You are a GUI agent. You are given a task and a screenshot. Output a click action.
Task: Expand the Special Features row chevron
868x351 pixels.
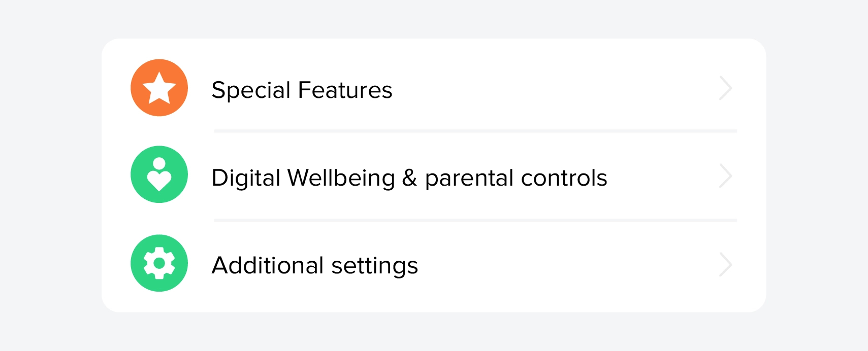[726, 88]
